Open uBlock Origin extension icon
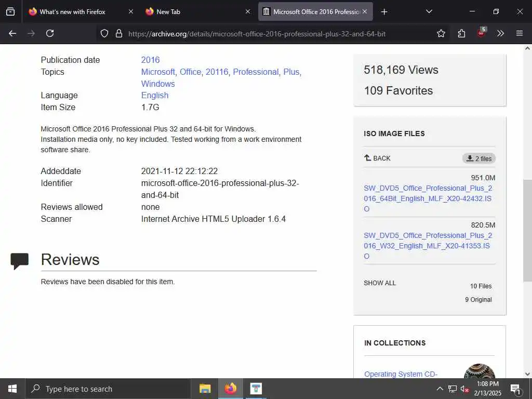532x399 pixels. pyautogui.click(x=481, y=33)
